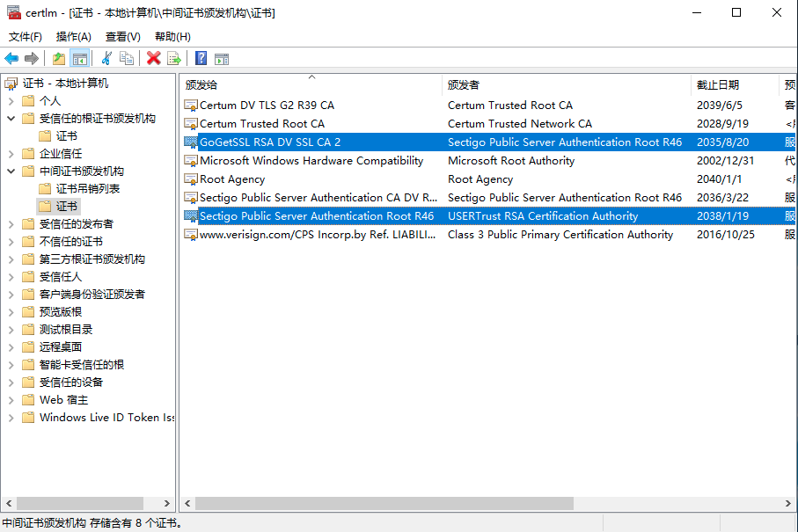Click the Up one level folder icon
Screen dimensions: 798x532
click(58, 58)
